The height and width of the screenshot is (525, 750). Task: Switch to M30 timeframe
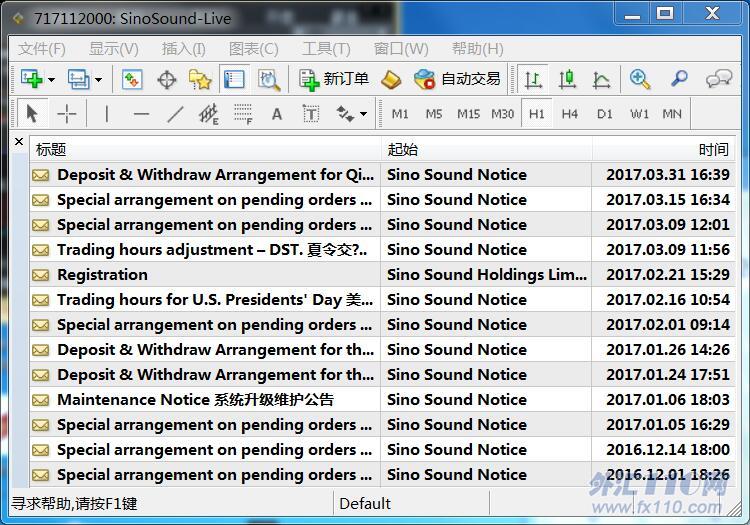pos(502,114)
